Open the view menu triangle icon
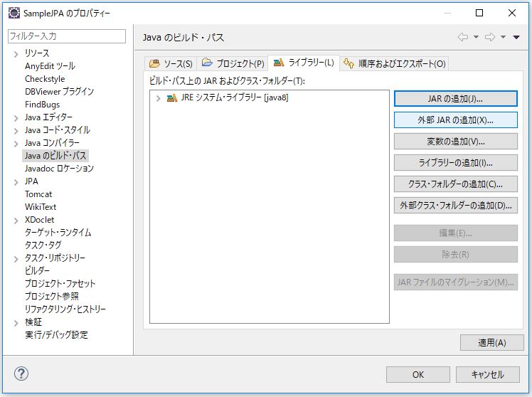 (516, 37)
